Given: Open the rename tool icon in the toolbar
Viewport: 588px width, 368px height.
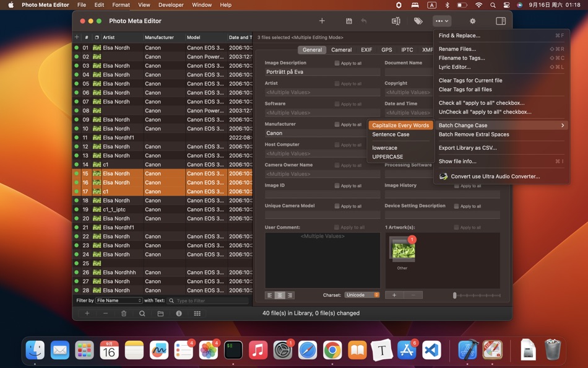Looking at the screenshot, I should (x=396, y=21).
